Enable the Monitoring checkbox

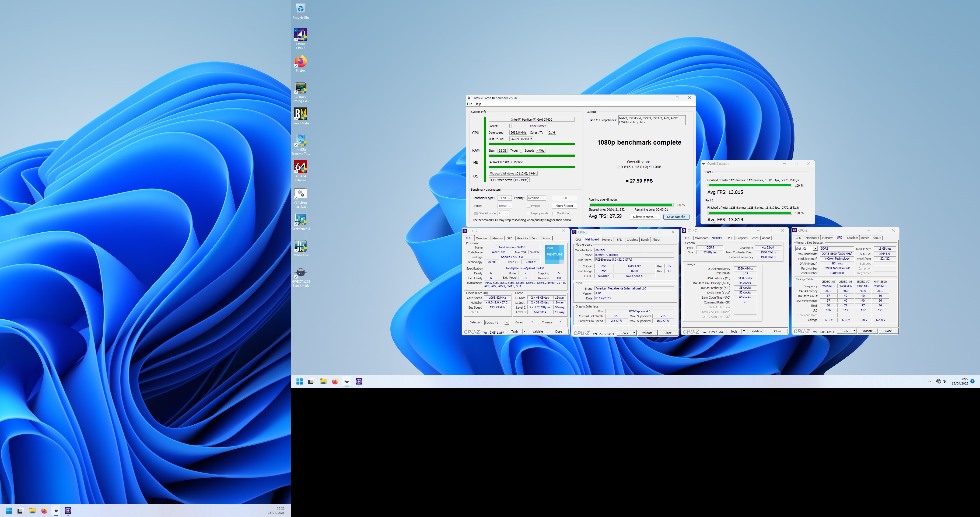tap(554, 214)
